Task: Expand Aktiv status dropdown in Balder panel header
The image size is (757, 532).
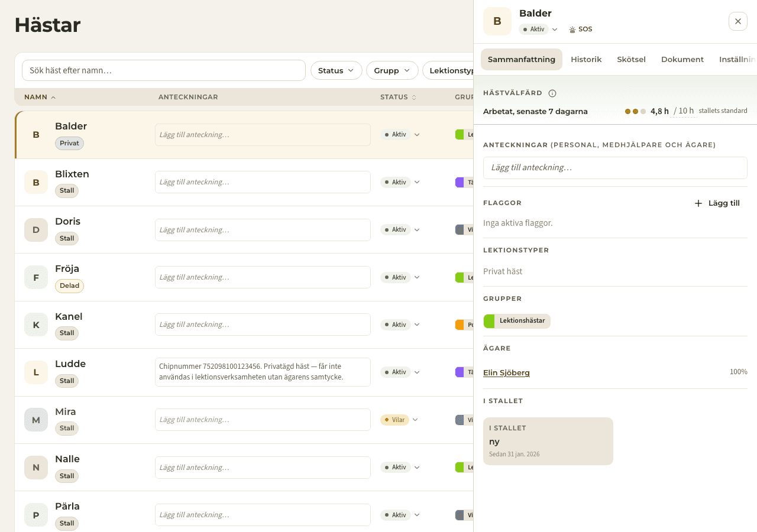Action: point(538,29)
